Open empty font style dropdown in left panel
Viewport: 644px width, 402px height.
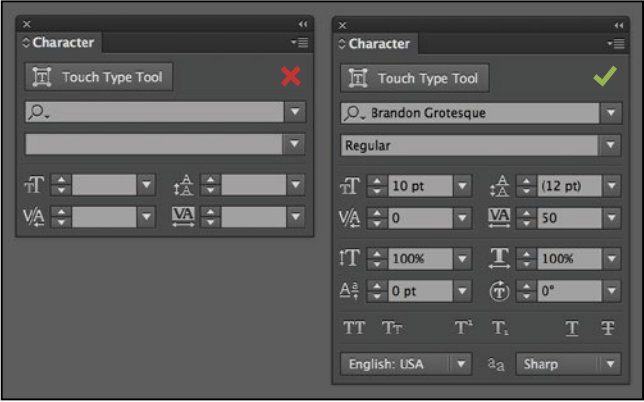click(294, 144)
